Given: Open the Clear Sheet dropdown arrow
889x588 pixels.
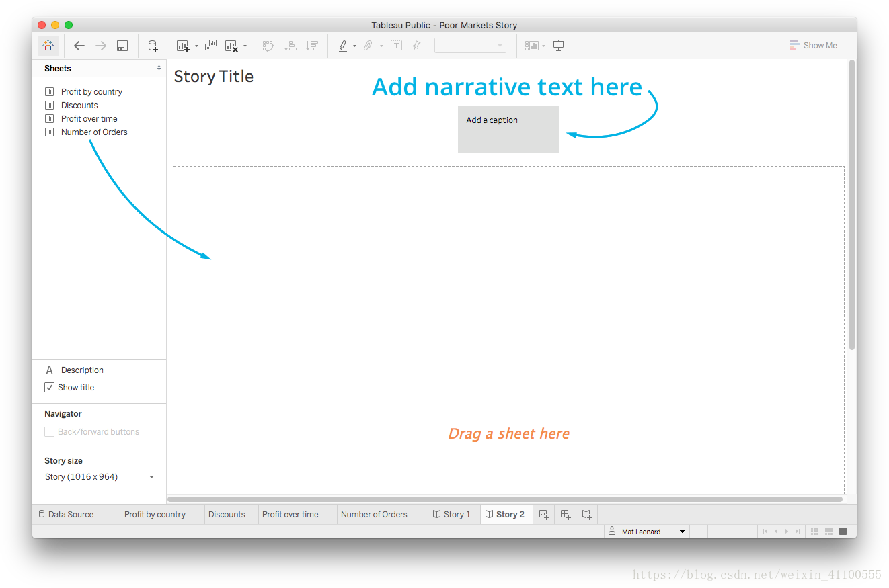Looking at the screenshot, I should click(245, 46).
